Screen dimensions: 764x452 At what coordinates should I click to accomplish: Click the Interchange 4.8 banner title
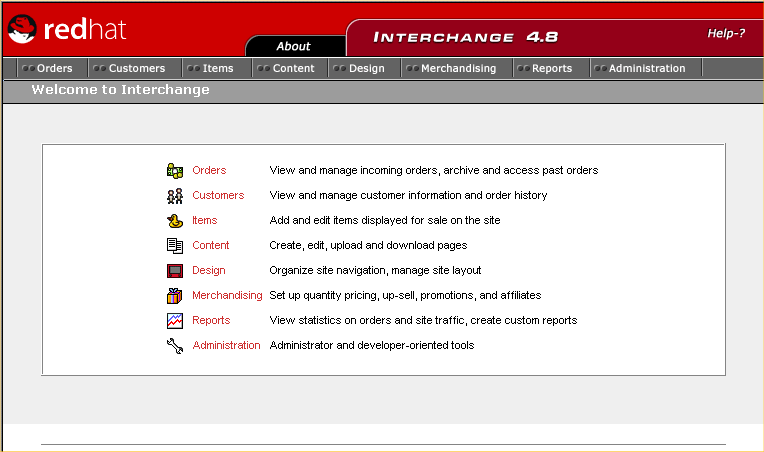click(x=465, y=38)
